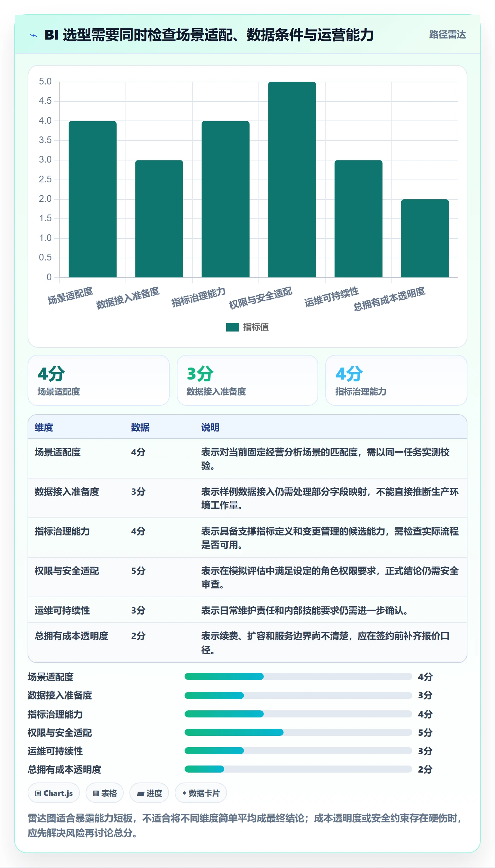Click the 场景适配度 bar in the chart
The height and width of the screenshot is (868, 495).
[93, 199]
